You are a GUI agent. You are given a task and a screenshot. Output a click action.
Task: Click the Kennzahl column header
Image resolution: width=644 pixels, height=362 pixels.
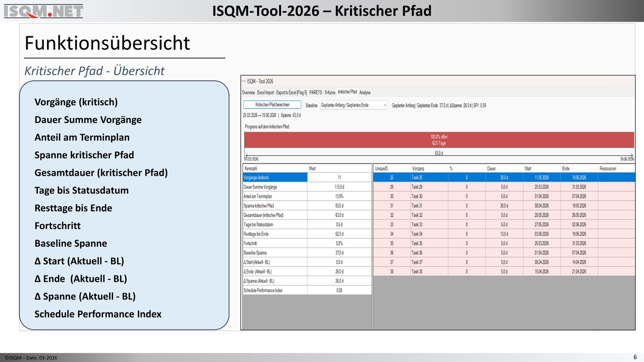(275, 169)
